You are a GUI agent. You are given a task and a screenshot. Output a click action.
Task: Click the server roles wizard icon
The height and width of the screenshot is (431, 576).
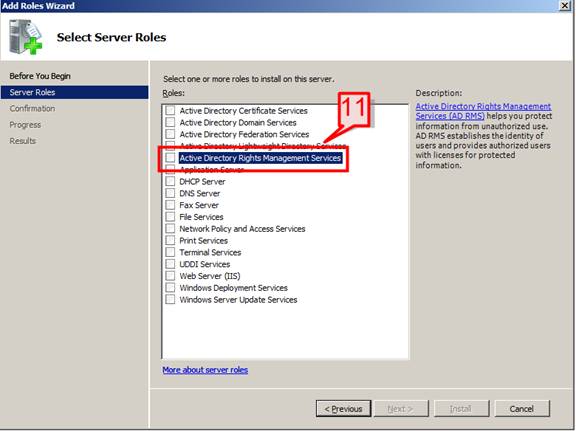click(x=25, y=37)
